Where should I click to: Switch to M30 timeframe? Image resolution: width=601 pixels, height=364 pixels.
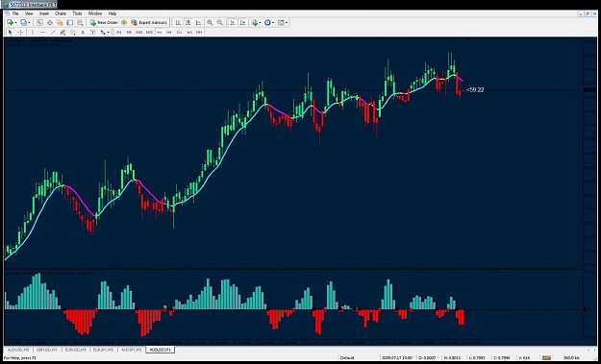[149, 32]
